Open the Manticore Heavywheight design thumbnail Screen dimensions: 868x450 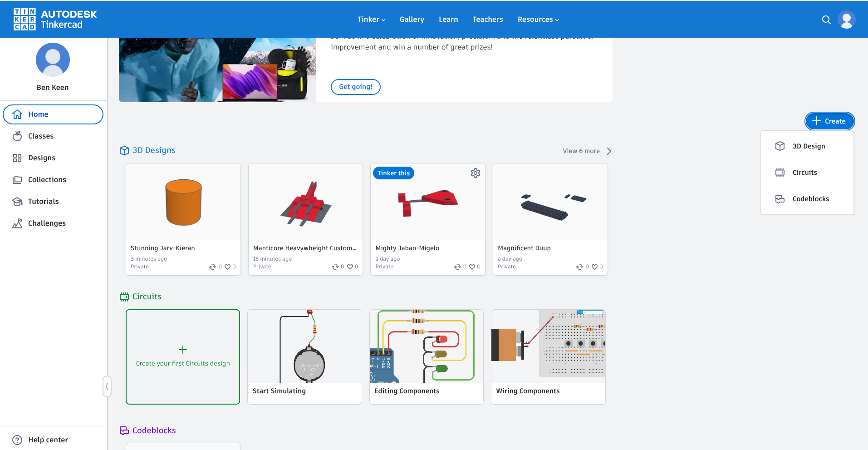click(305, 202)
